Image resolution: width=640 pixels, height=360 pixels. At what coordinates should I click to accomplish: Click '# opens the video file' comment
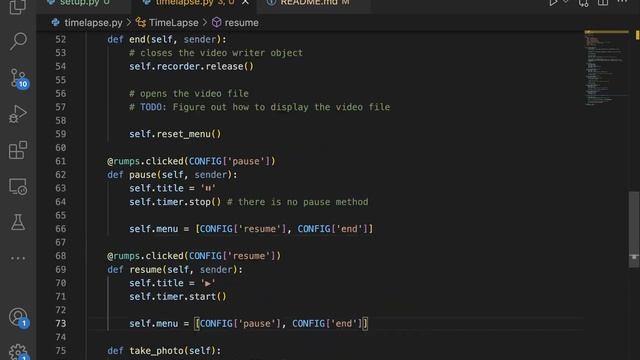189,93
